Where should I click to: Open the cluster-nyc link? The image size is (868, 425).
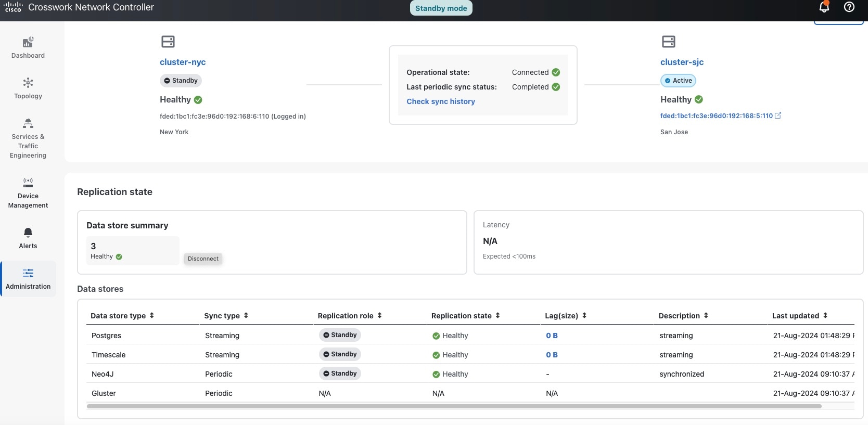click(183, 62)
